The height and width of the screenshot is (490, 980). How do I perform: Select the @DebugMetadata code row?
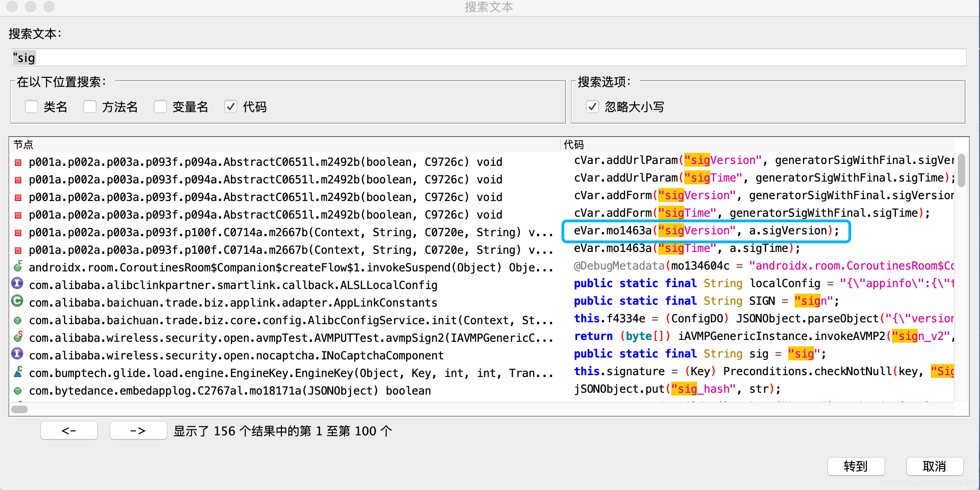[x=764, y=266]
